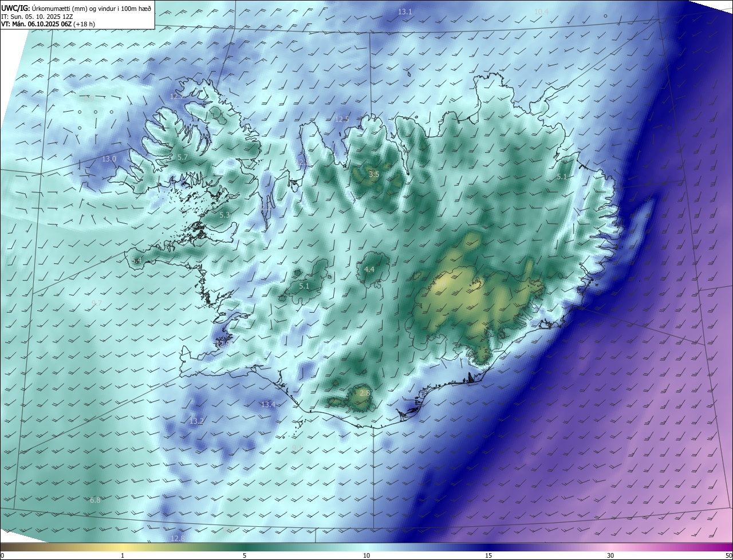The width and height of the screenshot is (733, 560).
Task: Click the 10.4 value label on the map
Action: 541,12
